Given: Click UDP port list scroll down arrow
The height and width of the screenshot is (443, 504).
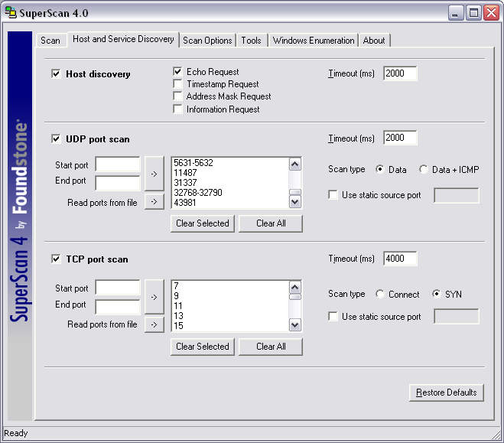Looking at the screenshot, I should pos(295,202).
